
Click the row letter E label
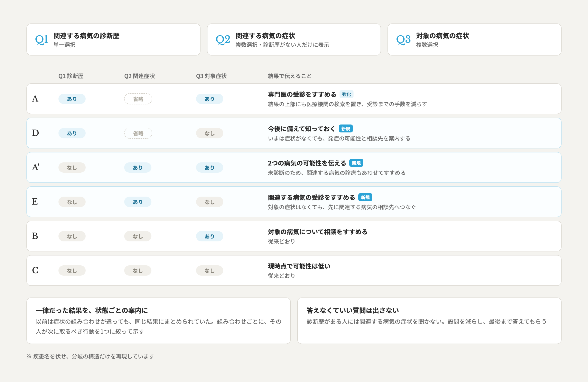coord(35,202)
